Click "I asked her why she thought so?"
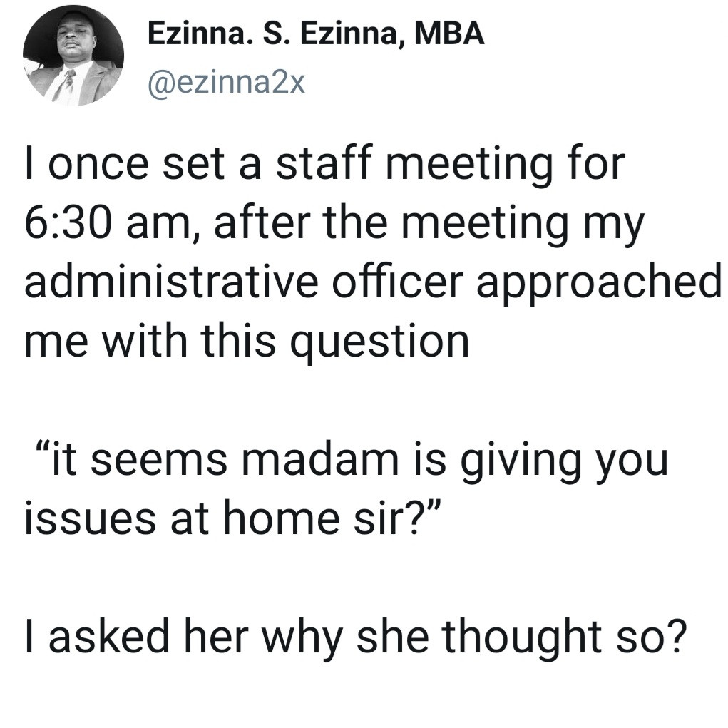Viewport: 728px width, 728px height. pos(355,638)
